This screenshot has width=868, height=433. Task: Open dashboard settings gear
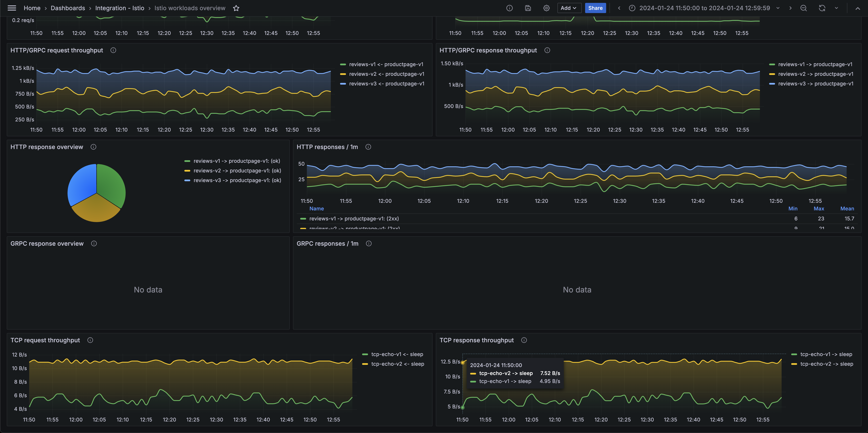(546, 8)
